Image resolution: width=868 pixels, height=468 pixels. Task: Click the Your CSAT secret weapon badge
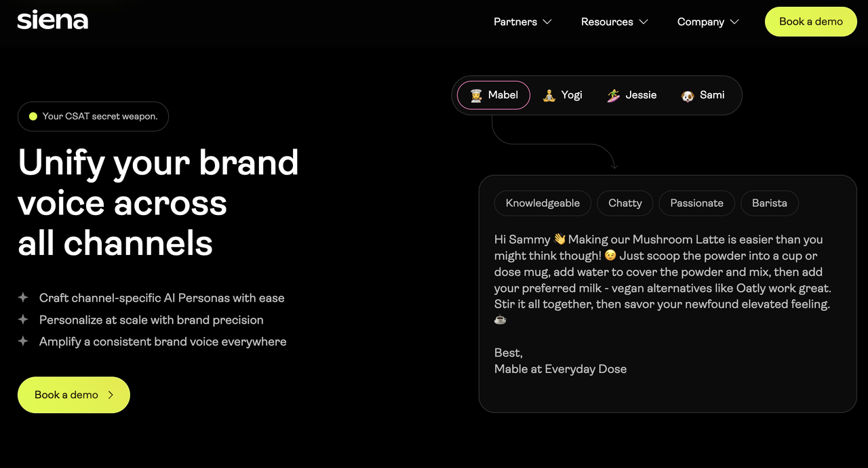[93, 117]
